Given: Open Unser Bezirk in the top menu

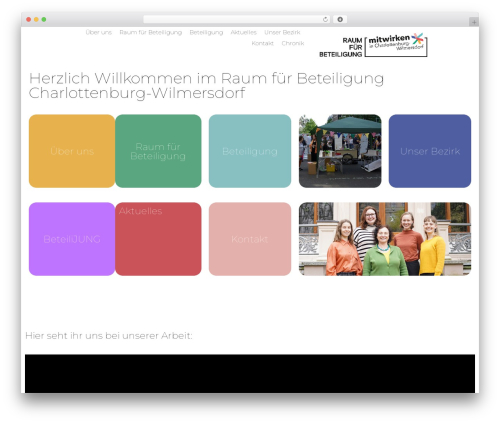Looking at the screenshot, I should (282, 32).
